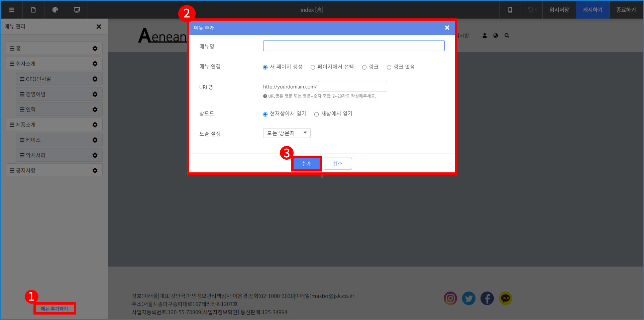644x320 pixels.
Task: Open the undo history dropdown
Action: coord(532,10)
